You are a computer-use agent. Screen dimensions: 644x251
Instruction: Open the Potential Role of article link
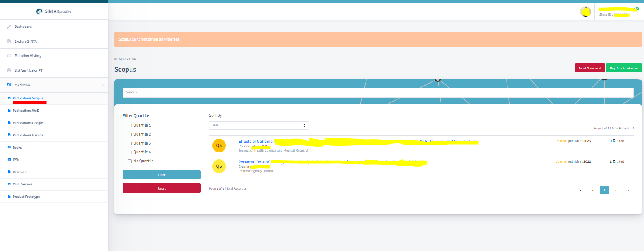(x=332, y=162)
